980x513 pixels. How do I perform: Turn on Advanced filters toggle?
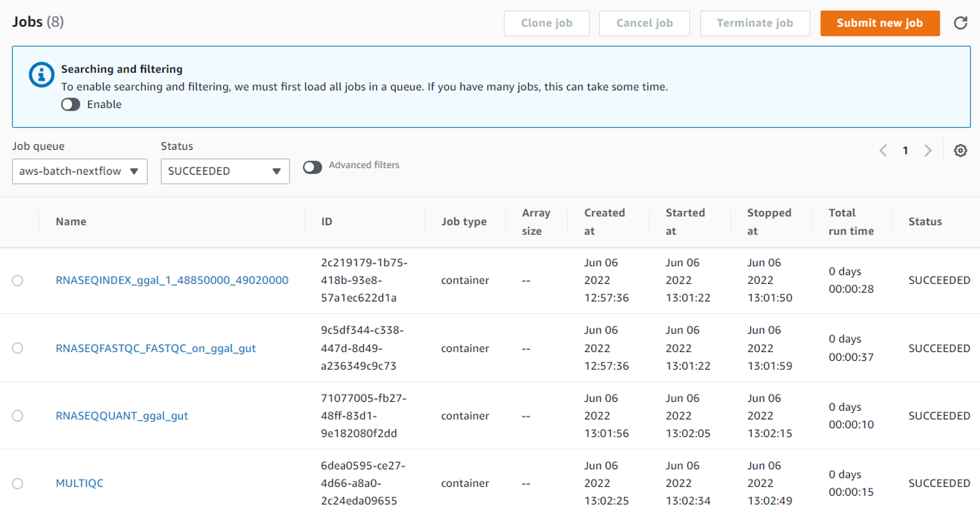click(312, 167)
